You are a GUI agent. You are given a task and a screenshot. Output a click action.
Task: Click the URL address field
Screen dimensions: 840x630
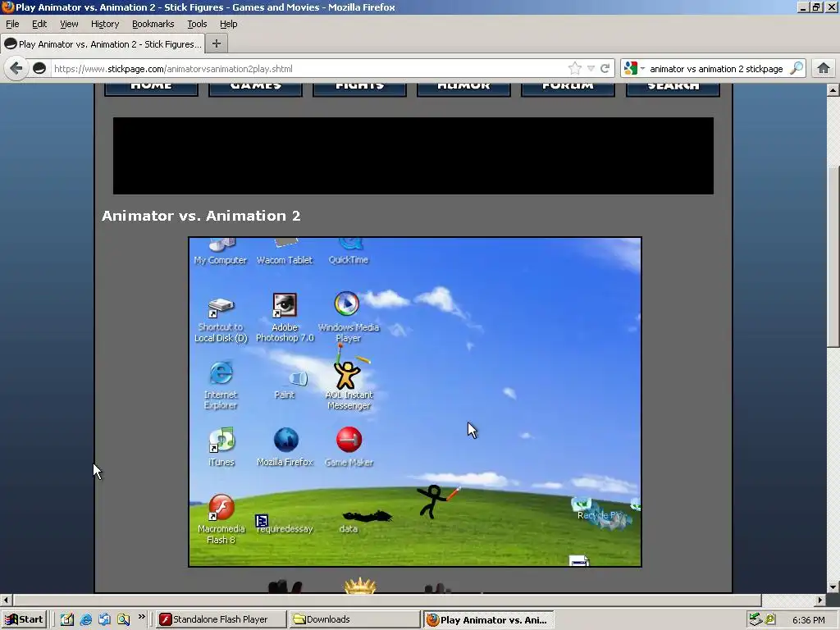pyautogui.click(x=308, y=69)
